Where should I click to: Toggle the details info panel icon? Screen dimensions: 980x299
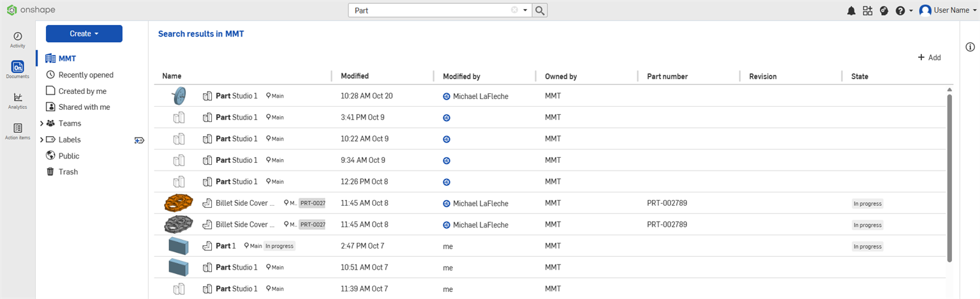pos(970,47)
